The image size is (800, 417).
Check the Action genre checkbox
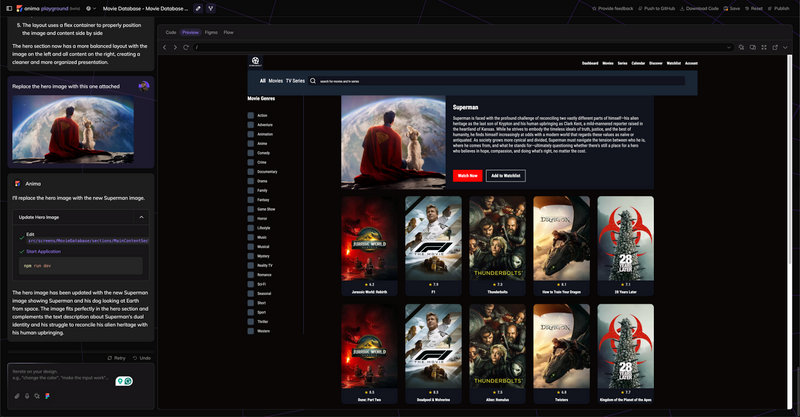click(251, 115)
